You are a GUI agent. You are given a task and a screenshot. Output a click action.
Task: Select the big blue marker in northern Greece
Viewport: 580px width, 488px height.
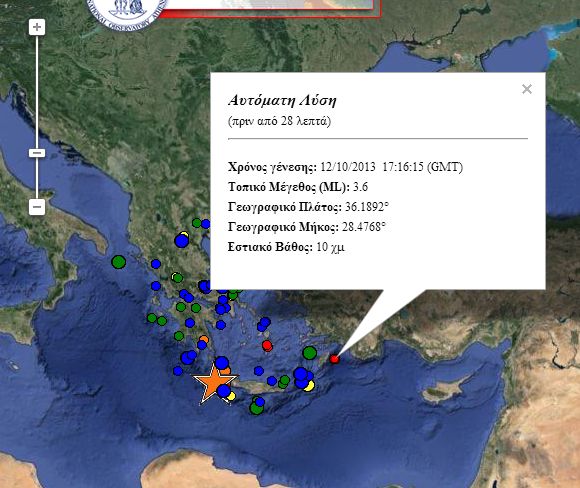tap(182, 241)
